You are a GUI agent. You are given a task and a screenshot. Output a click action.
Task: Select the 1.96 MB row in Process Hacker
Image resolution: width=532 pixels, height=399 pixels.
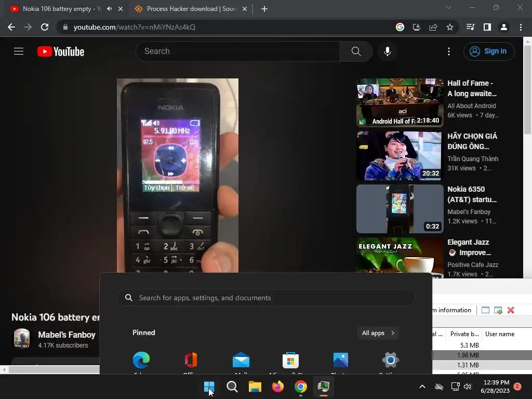tap(482, 355)
